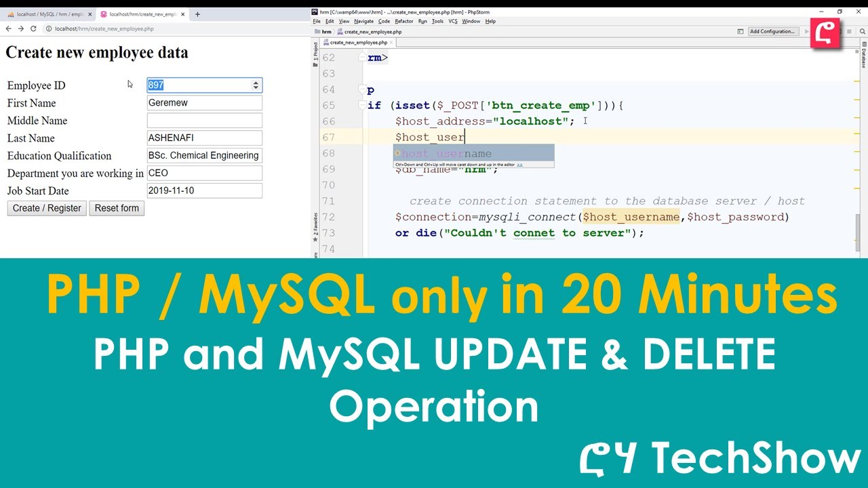Open the PhpStorm Navigate menu

363,21
